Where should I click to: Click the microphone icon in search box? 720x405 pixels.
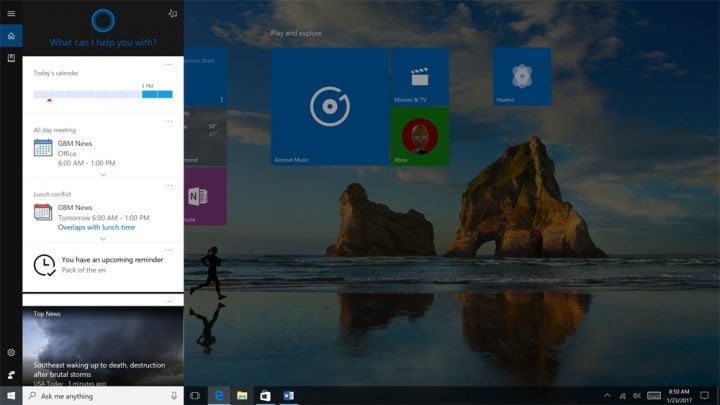coord(174,396)
